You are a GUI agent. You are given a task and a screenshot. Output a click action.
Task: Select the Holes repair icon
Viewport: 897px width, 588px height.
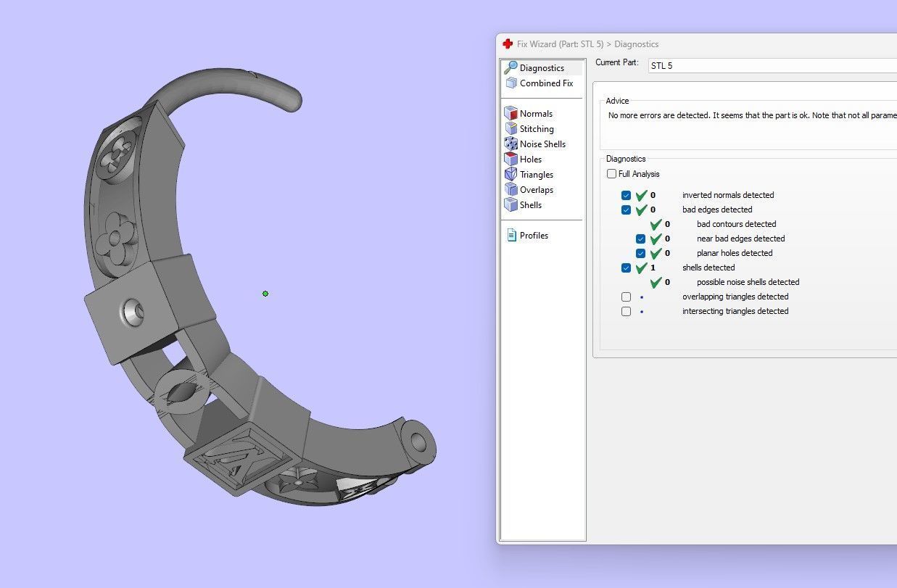click(x=510, y=159)
